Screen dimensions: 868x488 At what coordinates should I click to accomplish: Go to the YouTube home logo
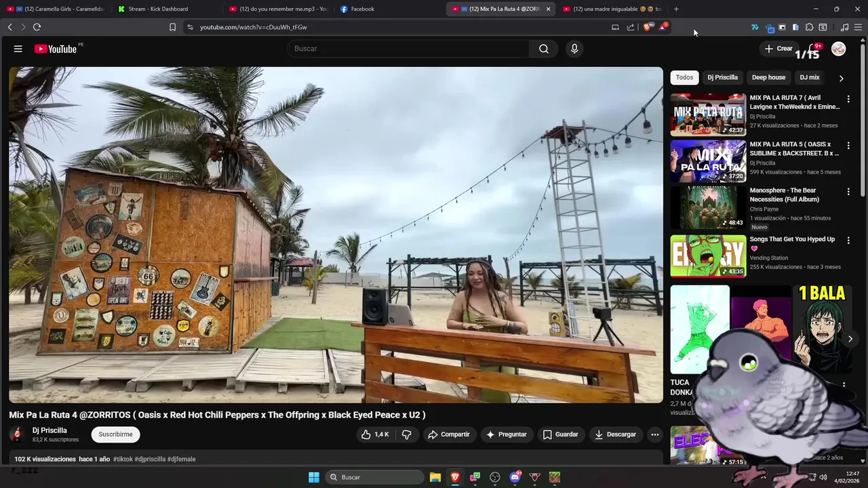click(56, 49)
